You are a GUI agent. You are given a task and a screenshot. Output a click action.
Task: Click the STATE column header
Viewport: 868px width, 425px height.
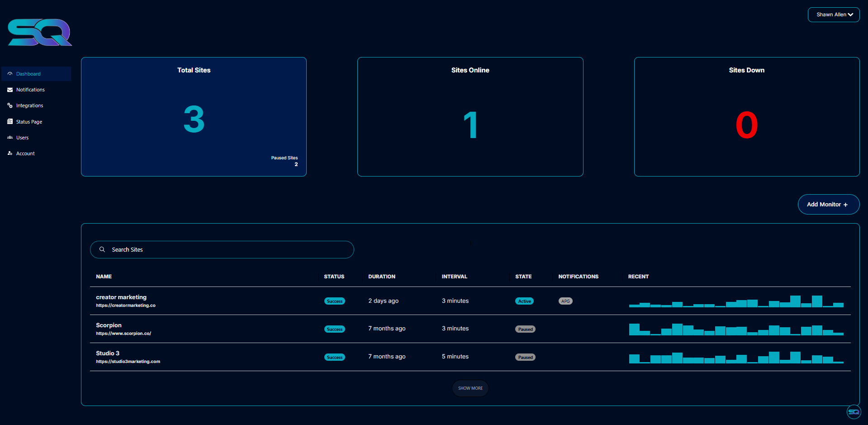[x=524, y=277]
